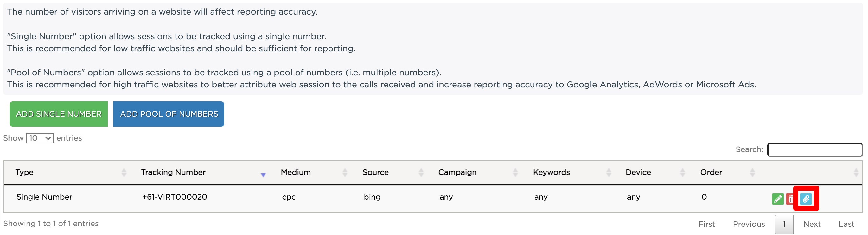Click the Add Pool of Numbers button
The width and height of the screenshot is (868, 235).
pos(169,114)
